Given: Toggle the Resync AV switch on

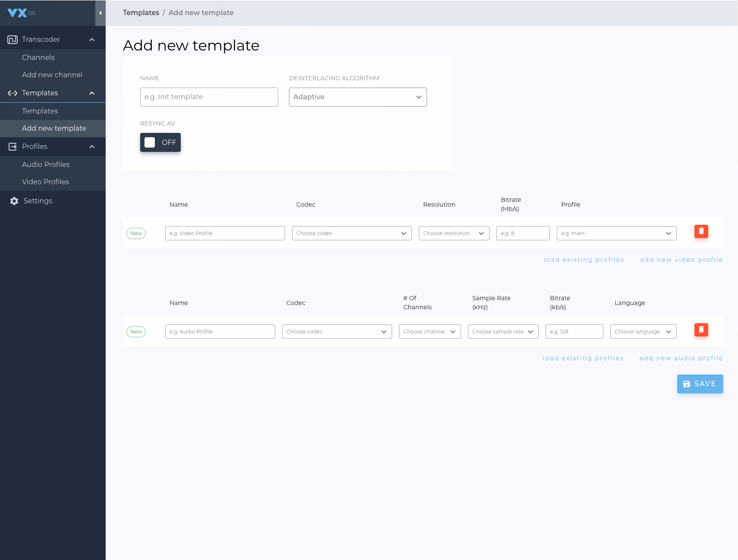Looking at the screenshot, I should pyautogui.click(x=160, y=142).
